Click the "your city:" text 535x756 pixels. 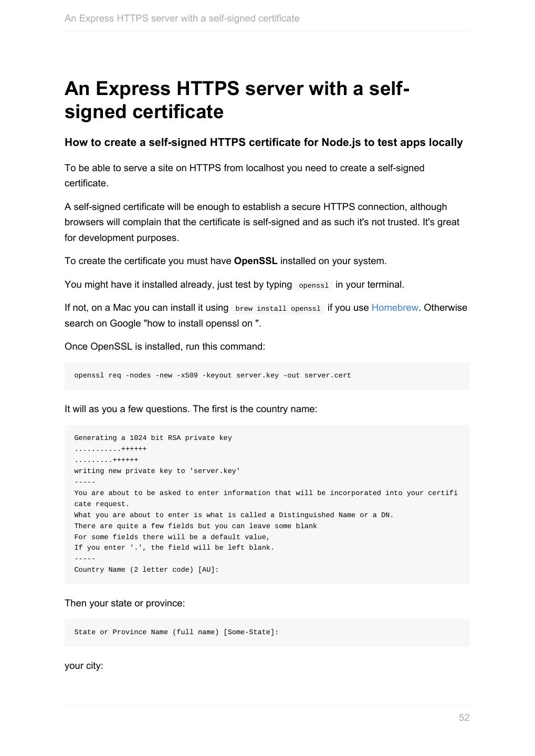84,666
